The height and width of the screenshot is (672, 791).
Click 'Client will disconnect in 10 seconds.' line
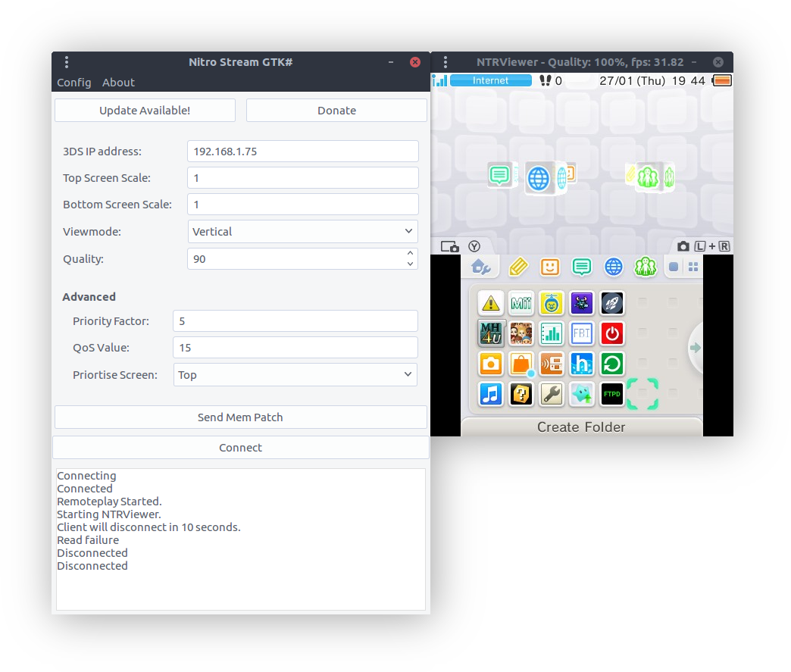pyautogui.click(x=149, y=527)
